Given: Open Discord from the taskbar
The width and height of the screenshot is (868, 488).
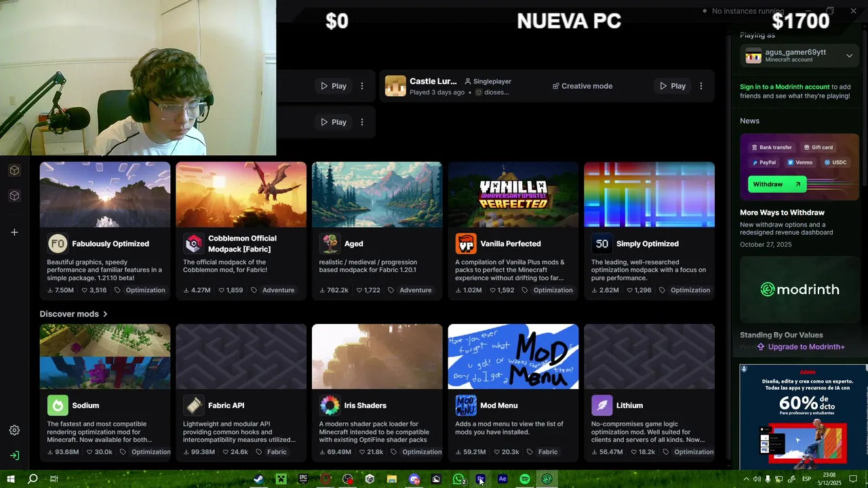Looking at the screenshot, I should 414,479.
